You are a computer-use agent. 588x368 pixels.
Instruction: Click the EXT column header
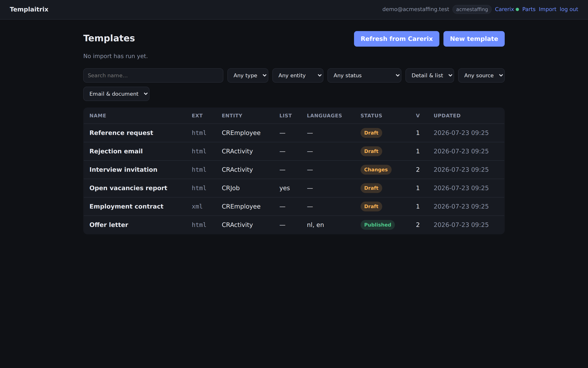(x=197, y=116)
